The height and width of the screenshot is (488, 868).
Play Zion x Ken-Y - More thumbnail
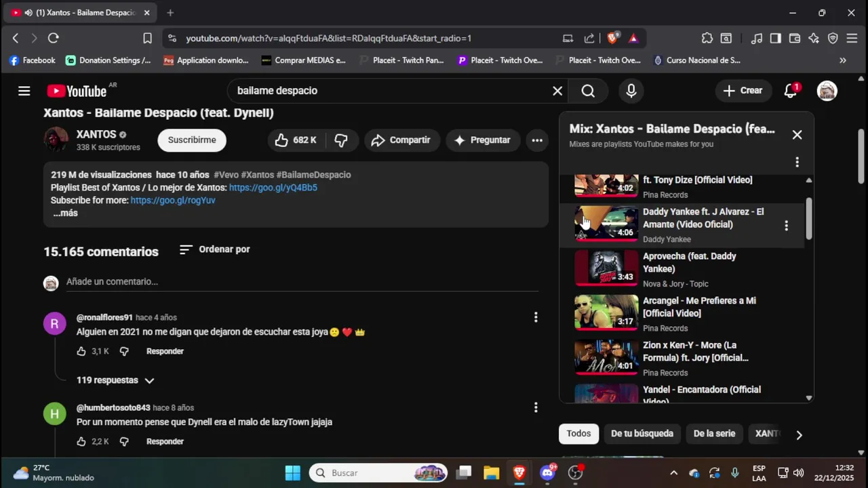point(606,357)
